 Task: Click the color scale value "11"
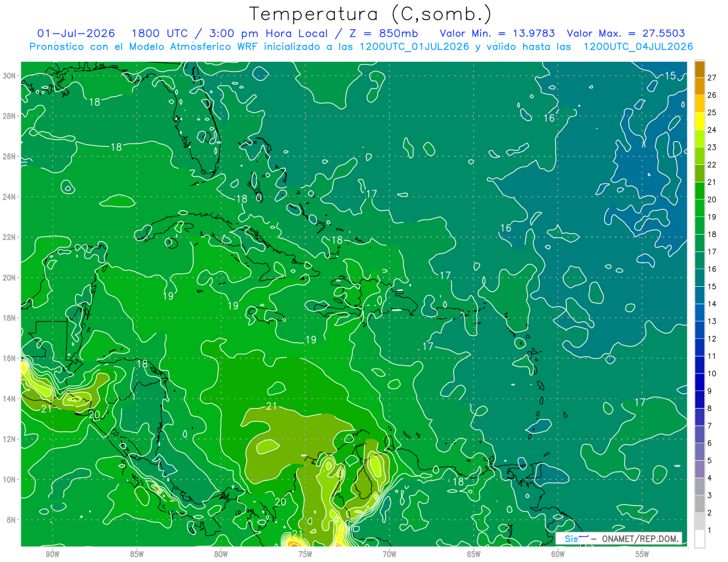click(x=712, y=356)
